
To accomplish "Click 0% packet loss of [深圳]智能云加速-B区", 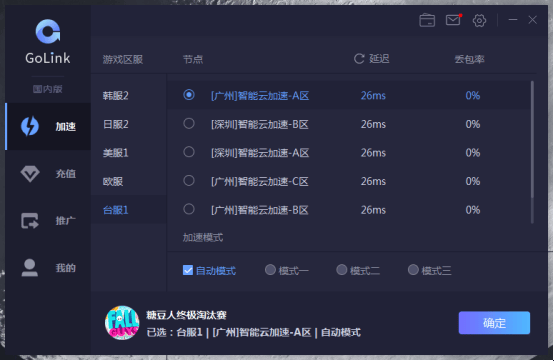I will coord(472,124).
